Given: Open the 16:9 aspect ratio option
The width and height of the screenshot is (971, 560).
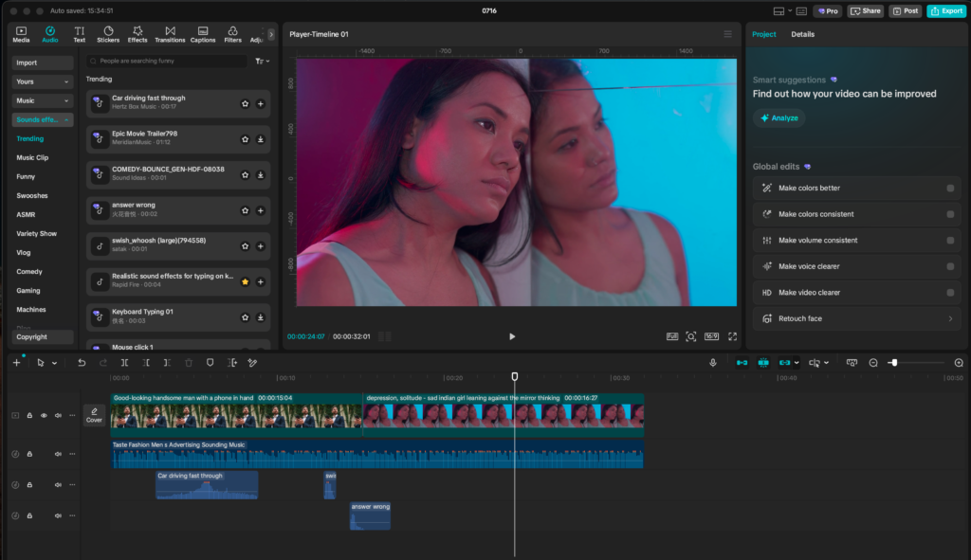Looking at the screenshot, I should [711, 336].
